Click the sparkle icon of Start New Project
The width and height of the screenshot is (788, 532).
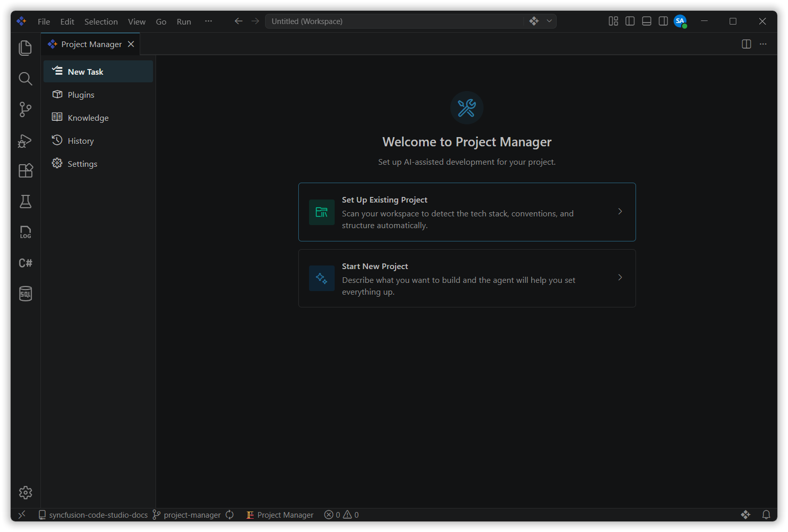[321, 278]
